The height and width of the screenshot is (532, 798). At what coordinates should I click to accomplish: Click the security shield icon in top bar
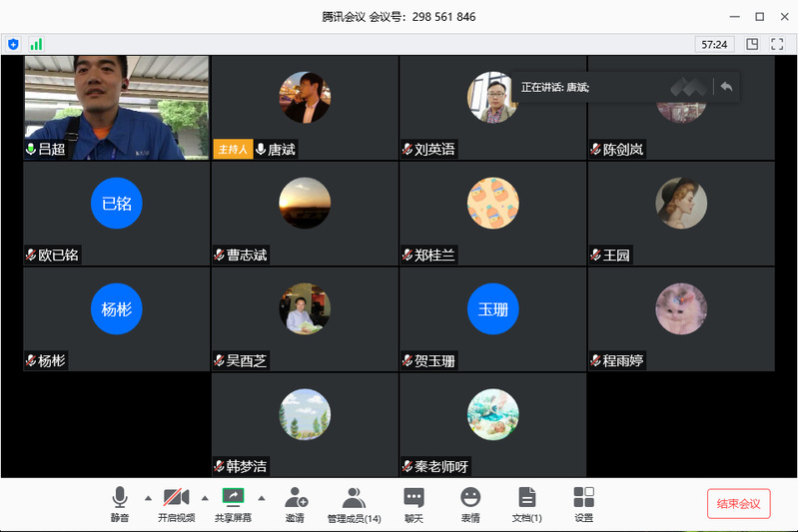pos(13,44)
